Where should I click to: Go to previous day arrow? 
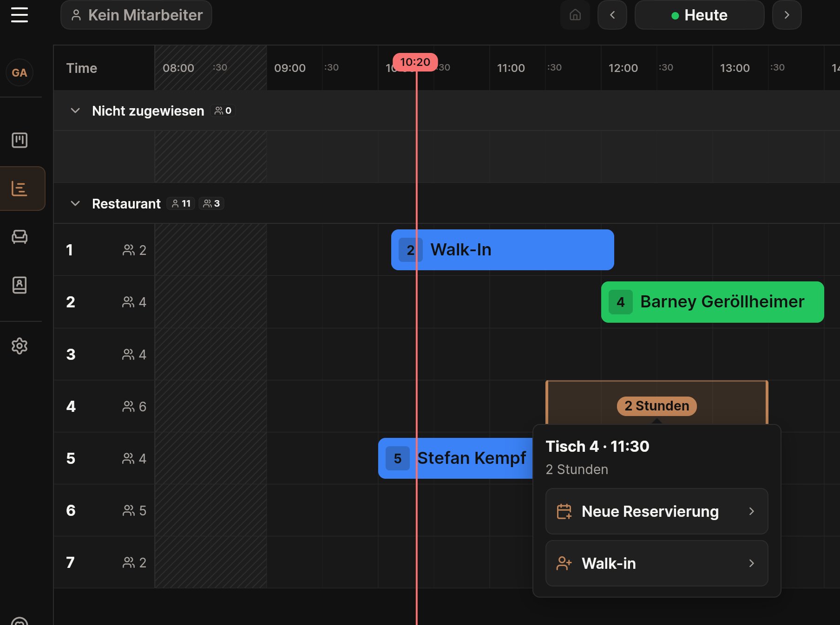click(x=612, y=15)
